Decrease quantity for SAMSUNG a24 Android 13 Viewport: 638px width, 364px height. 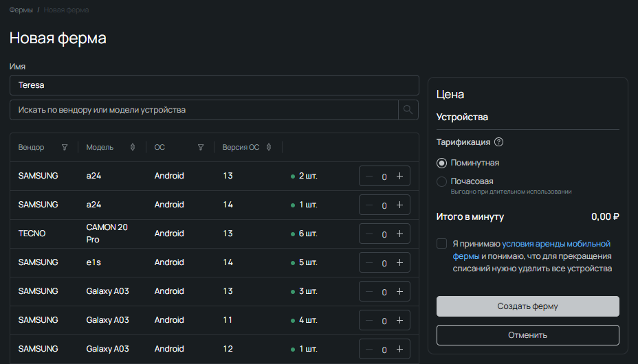click(369, 177)
